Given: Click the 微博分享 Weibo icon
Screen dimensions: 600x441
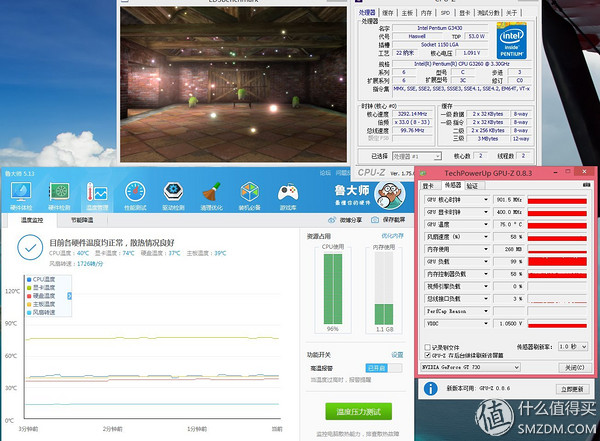Looking at the screenshot, I should 332,220.
